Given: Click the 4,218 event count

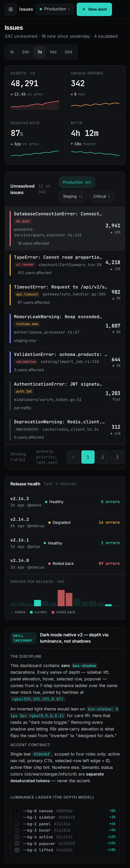Looking at the screenshot, I should [113, 263].
